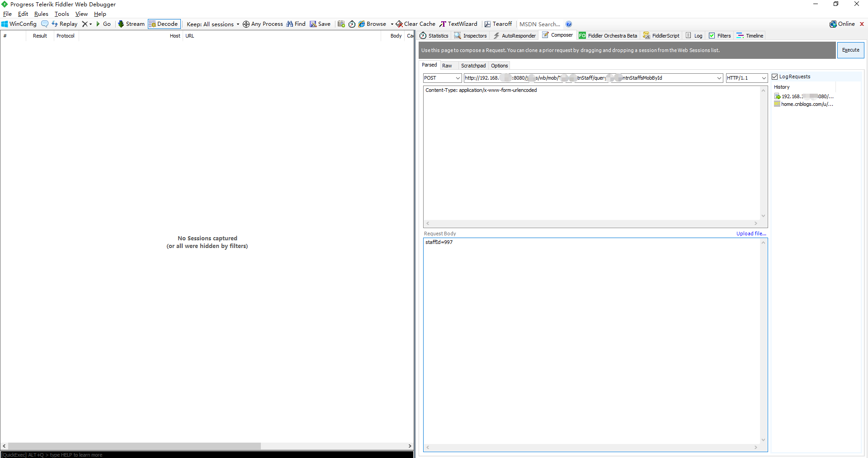868x458 pixels.
Task: Select the Composer tab
Action: click(x=557, y=35)
